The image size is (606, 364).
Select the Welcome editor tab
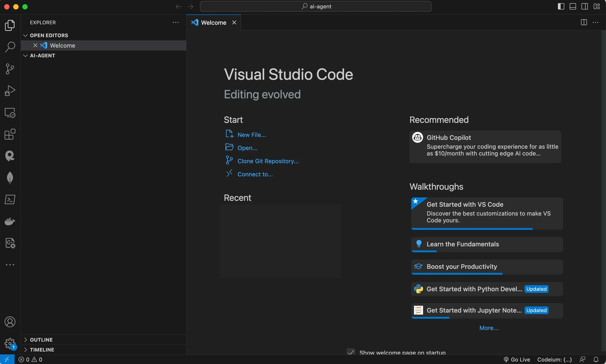click(x=213, y=23)
